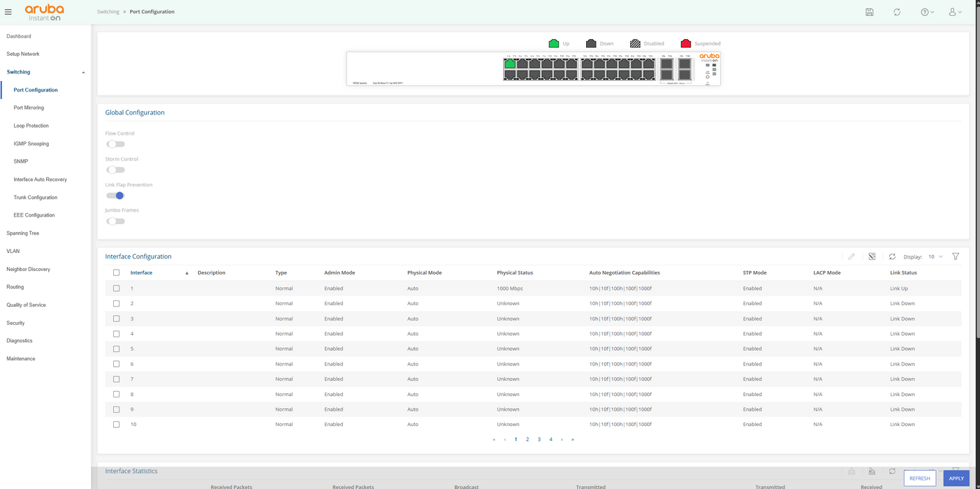Expand the Security sidebar section
The height and width of the screenshot is (489, 980).
point(16,323)
